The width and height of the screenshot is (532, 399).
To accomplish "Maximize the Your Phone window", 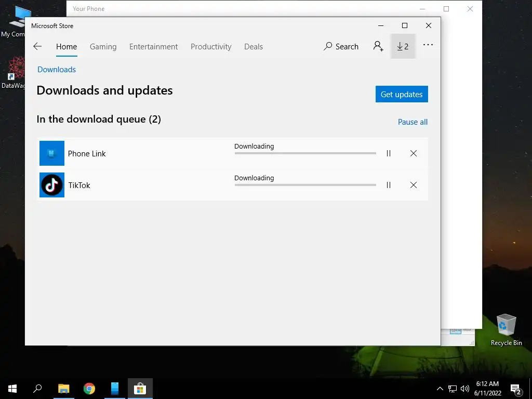I will point(446,9).
